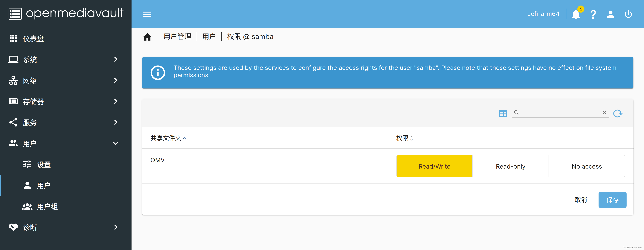Screen dimensions: 644x250
Task: Clear the search field with X
Action: click(x=604, y=113)
